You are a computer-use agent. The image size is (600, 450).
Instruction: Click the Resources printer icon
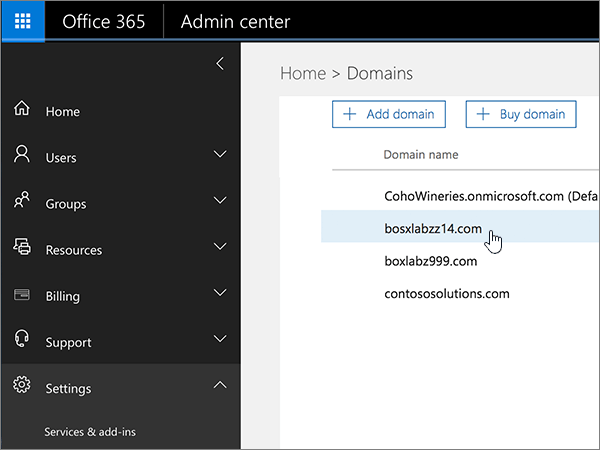(21, 248)
